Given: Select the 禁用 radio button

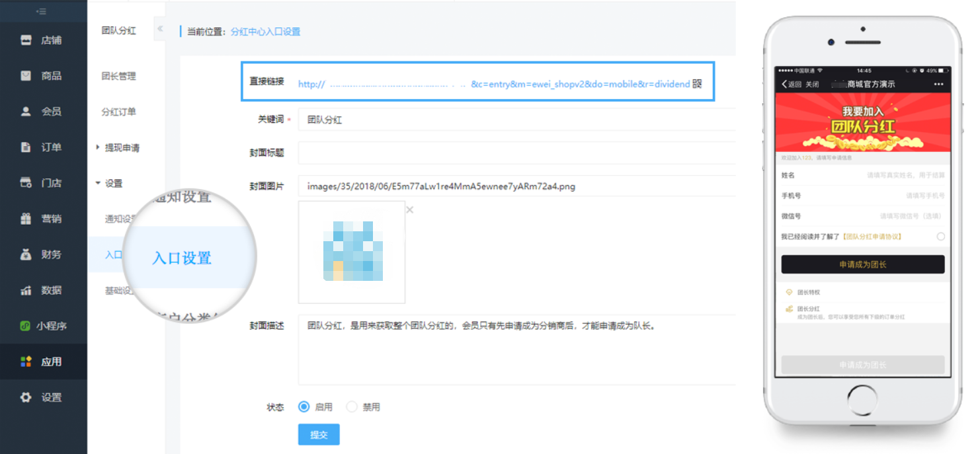Looking at the screenshot, I should coord(352,406).
